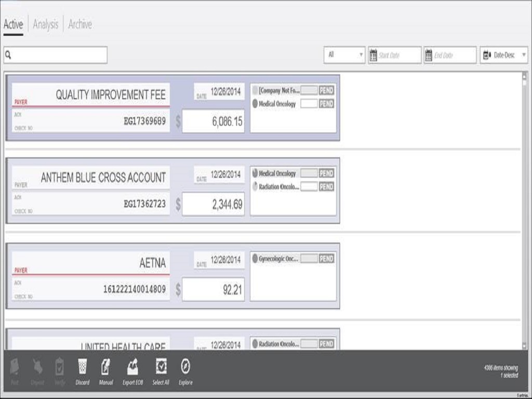Click amount box next to Medical Oncology in Quality Improvement card
The height and width of the screenshot is (399, 532).
(309, 104)
